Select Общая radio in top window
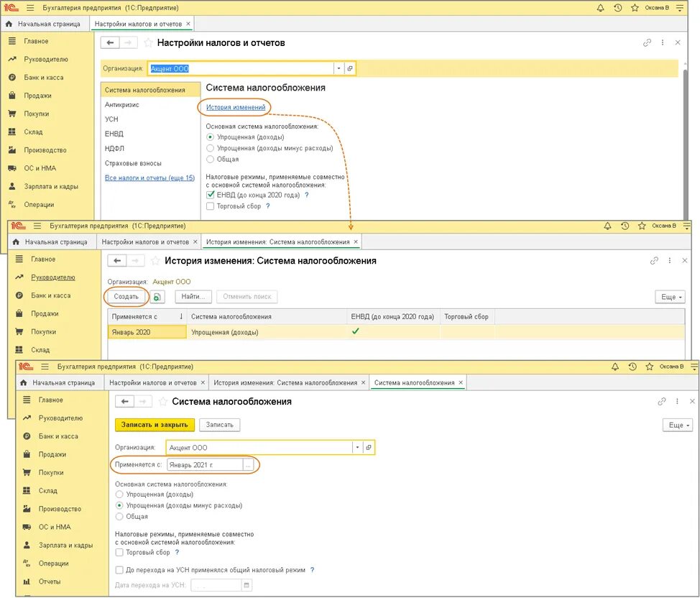700x598 pixels. [211, 159]
